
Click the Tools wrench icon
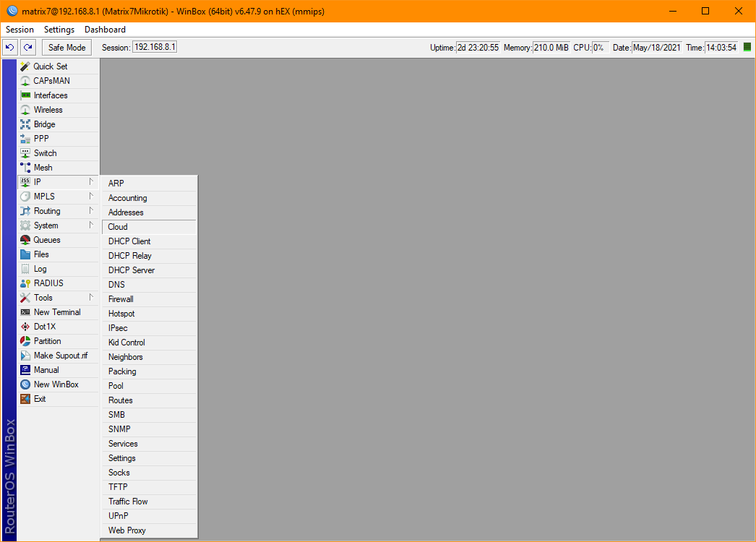pyautogui.click(x=25, y=298)
